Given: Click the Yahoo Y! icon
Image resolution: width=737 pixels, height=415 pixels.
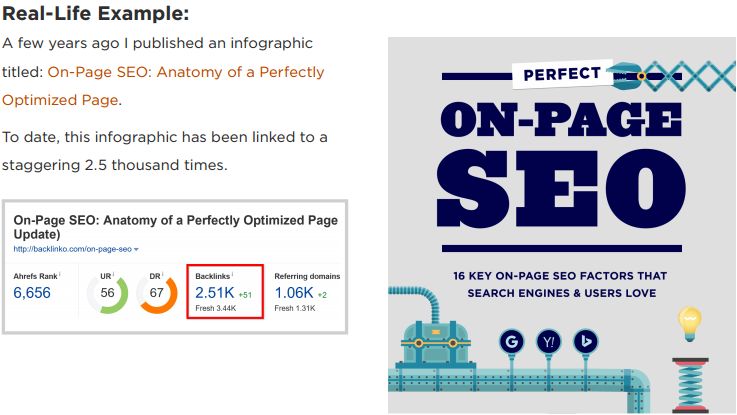Looking at the screenshot, I should pyautogui.click(x=549, y=341).
